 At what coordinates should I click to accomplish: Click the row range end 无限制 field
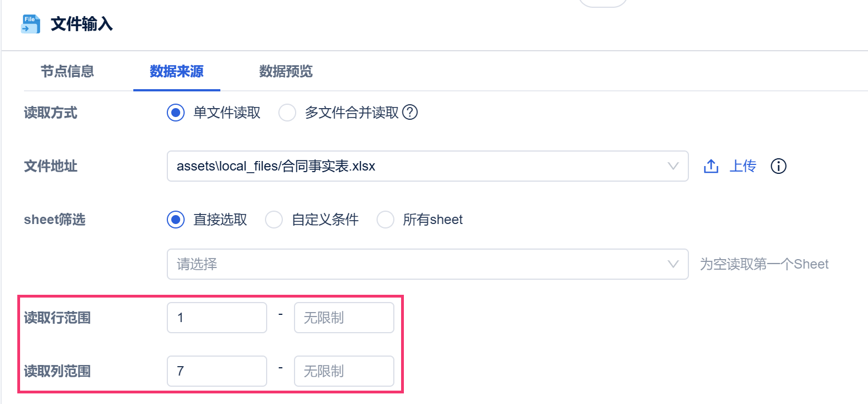(344, 318)
